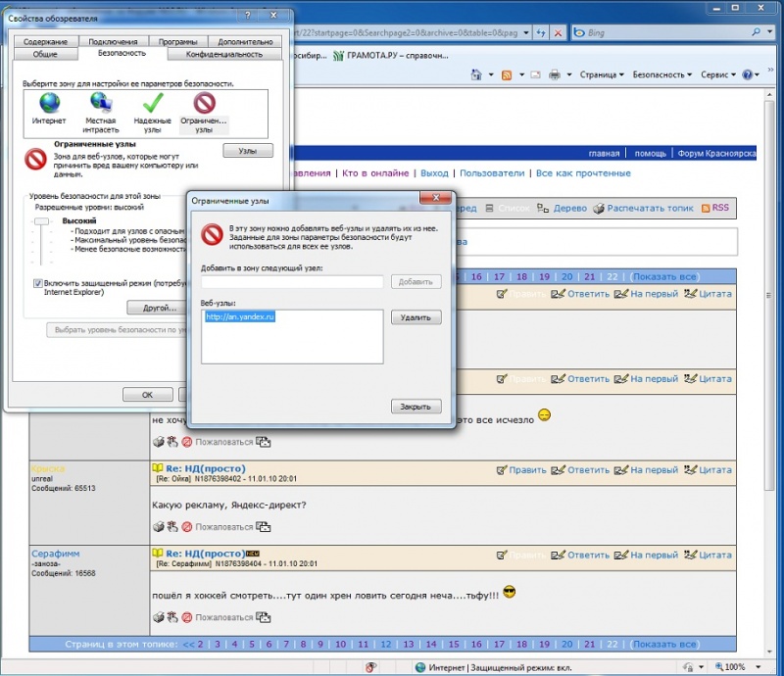The width and height of the screenshot is (784, 676).
Task: Click the Home icon in the toolbar
Action: 476,74
